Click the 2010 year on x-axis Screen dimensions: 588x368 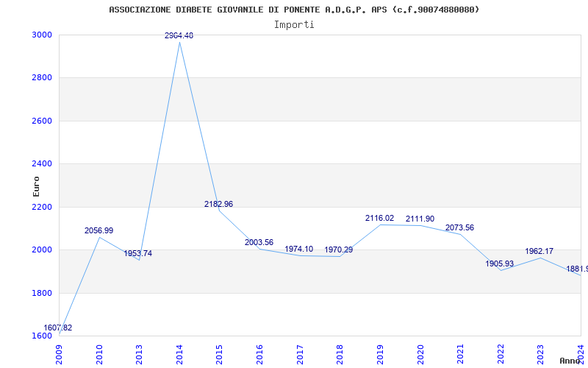tap(99, 352)
